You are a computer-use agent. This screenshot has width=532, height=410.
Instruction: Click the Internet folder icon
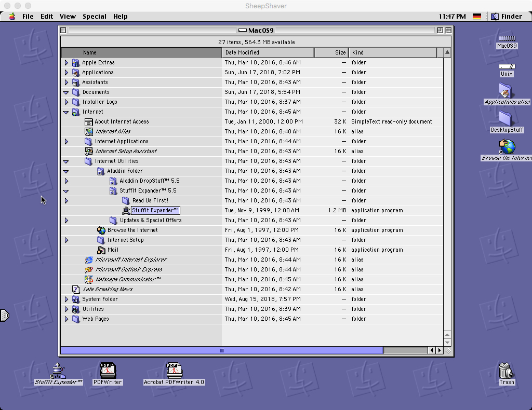(76, 112)
